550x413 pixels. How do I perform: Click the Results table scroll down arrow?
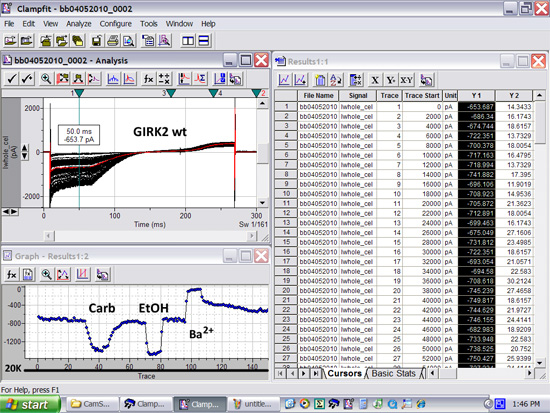(x=540, y=363)
